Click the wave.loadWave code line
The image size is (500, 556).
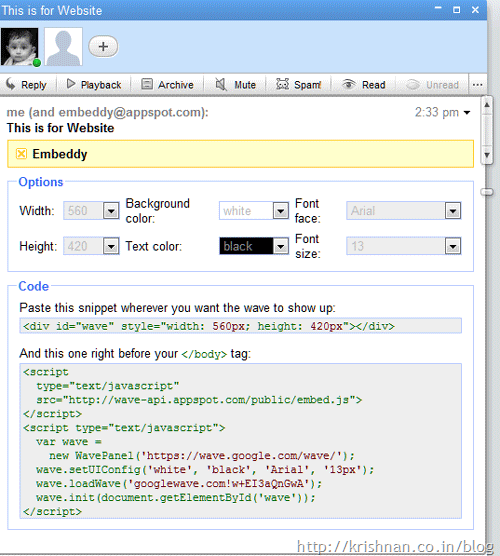179,484
